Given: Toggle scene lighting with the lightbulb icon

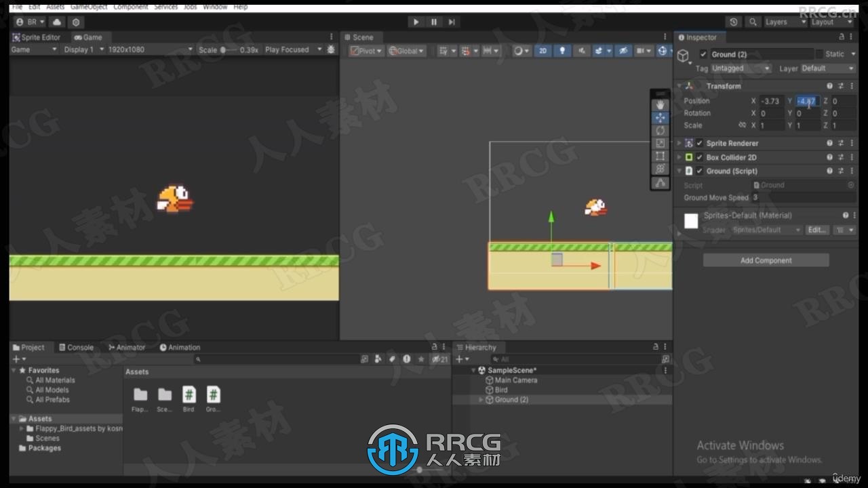Looking at the screenshot, I should pyautogui.click(x=561, y=51).
